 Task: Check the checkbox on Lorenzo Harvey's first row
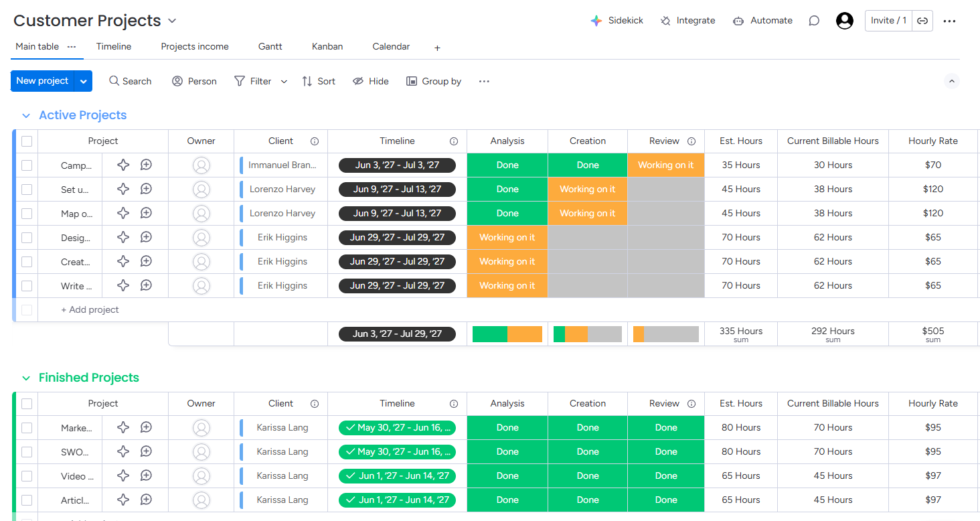point(27,189)
